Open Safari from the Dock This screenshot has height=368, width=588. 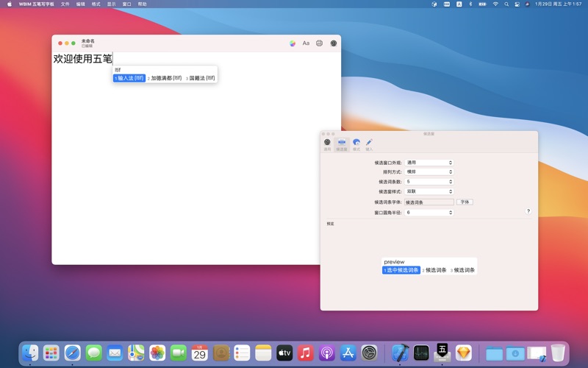pos(72,353)
